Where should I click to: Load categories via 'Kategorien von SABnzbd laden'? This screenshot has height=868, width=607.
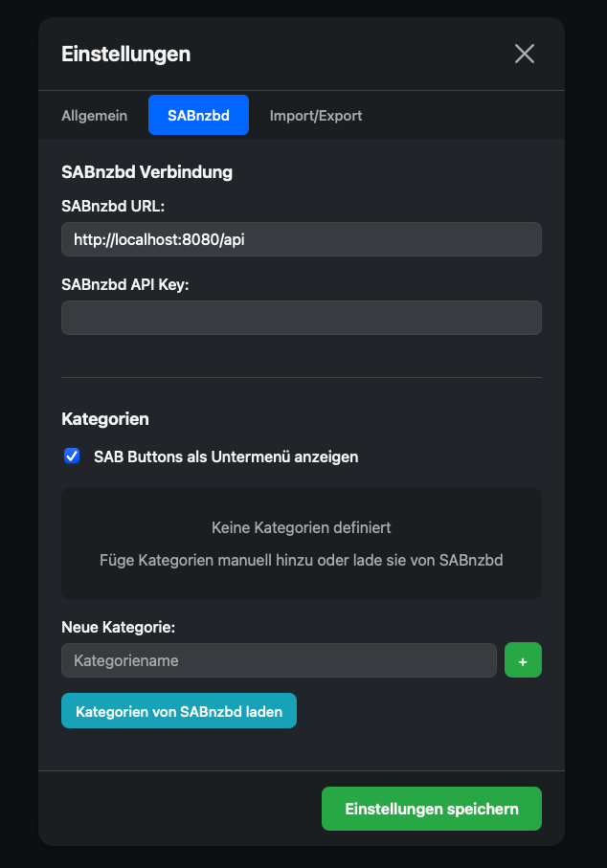click(179, 711)
